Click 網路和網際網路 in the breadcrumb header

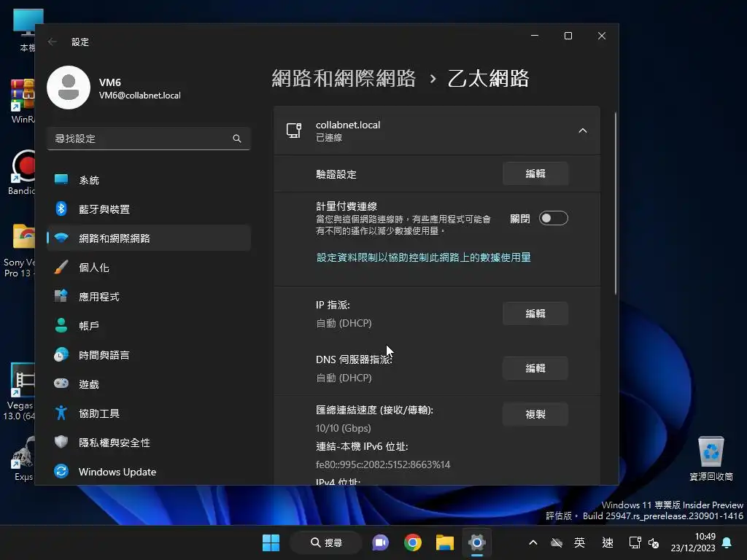click(x=344, y=79)
